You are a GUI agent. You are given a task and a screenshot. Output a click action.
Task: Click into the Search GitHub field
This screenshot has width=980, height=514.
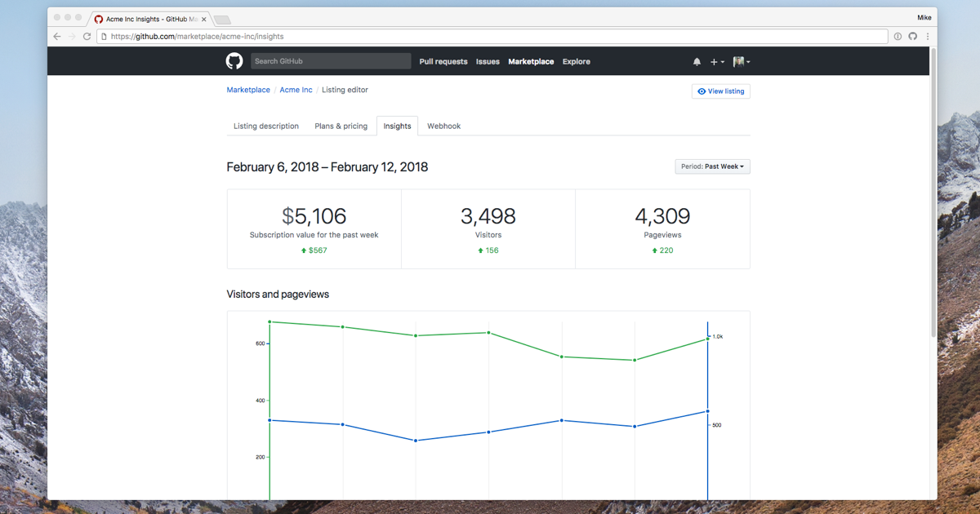click(x=330, y=61)
